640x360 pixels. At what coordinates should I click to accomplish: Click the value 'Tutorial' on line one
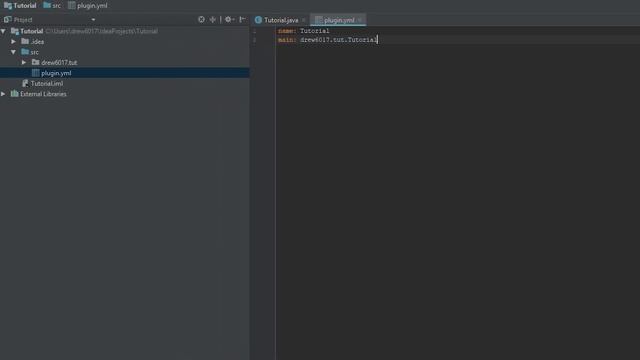click(314, 31)
